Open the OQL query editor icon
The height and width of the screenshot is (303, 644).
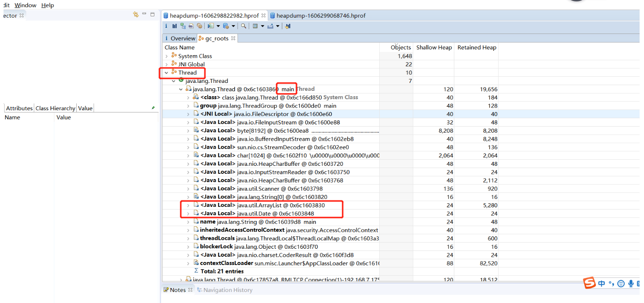coord(191,26)
